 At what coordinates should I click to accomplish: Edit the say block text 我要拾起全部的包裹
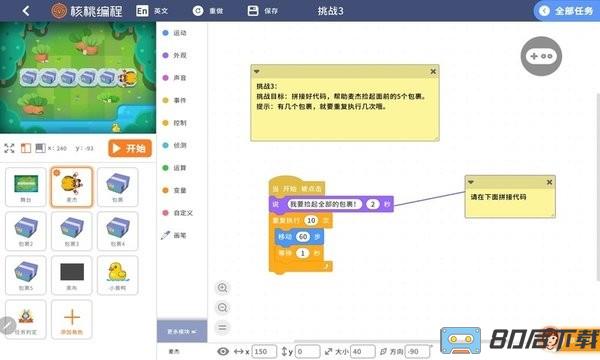(323, 204)
